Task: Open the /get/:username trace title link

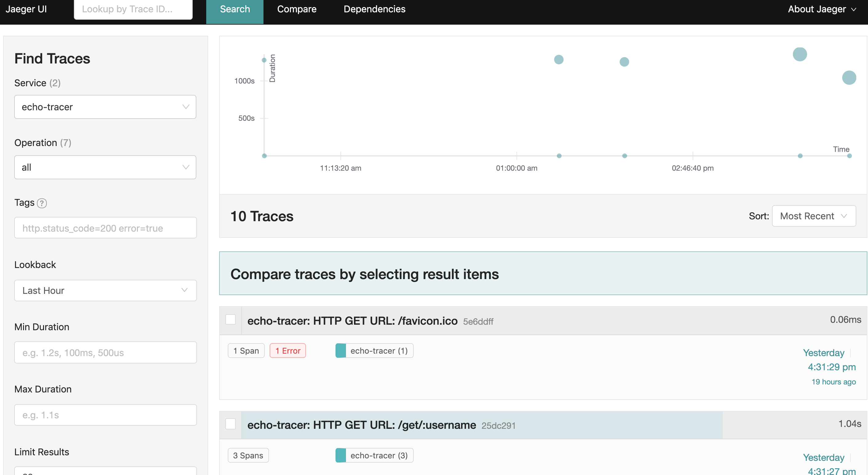Action: tap(362, 425)
